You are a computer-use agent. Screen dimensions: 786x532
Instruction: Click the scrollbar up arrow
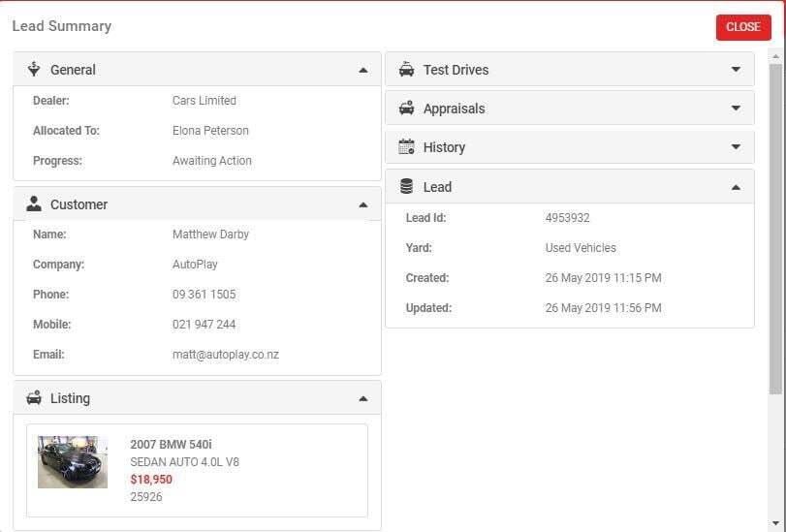coord(775,56)
